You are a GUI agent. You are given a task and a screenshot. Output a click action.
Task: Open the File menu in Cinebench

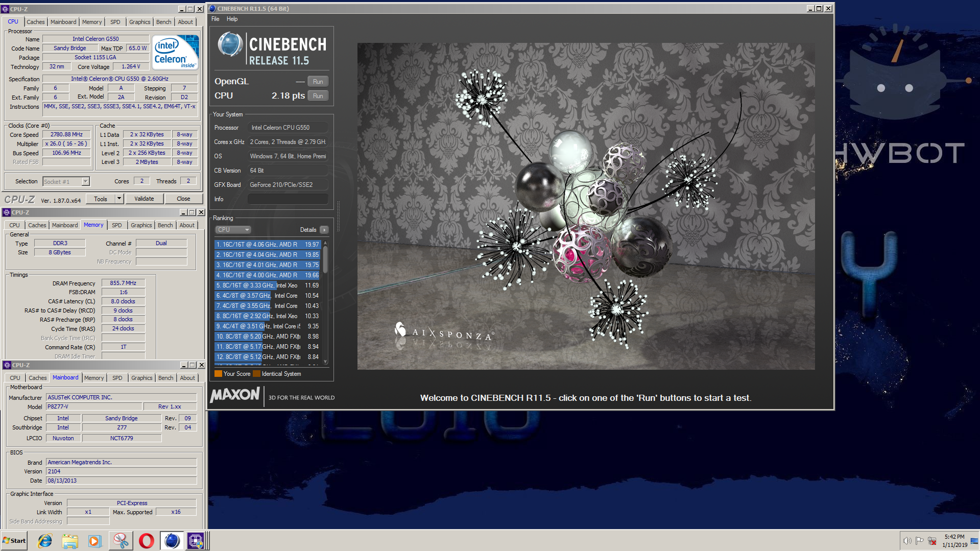click(x=216, y=19)
